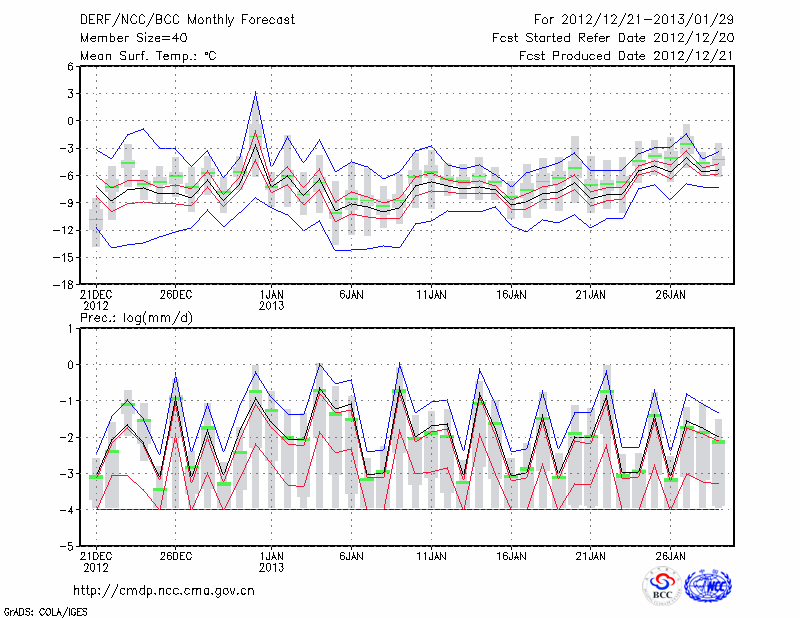Screen dimensions: 800x618
Task: Select 11JAN label under the precipitation chart
Action: pyautogui.click(x=431, y=556)
